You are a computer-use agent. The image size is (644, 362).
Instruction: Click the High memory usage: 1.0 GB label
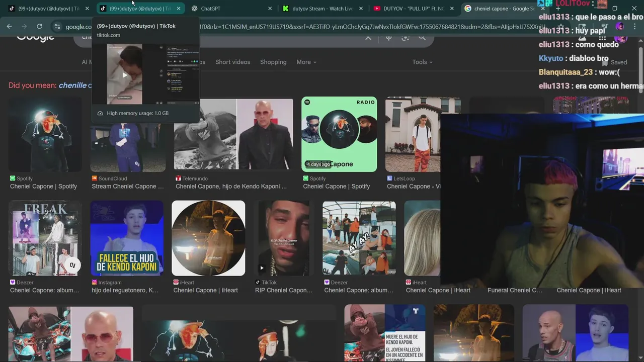coord(137,113)
